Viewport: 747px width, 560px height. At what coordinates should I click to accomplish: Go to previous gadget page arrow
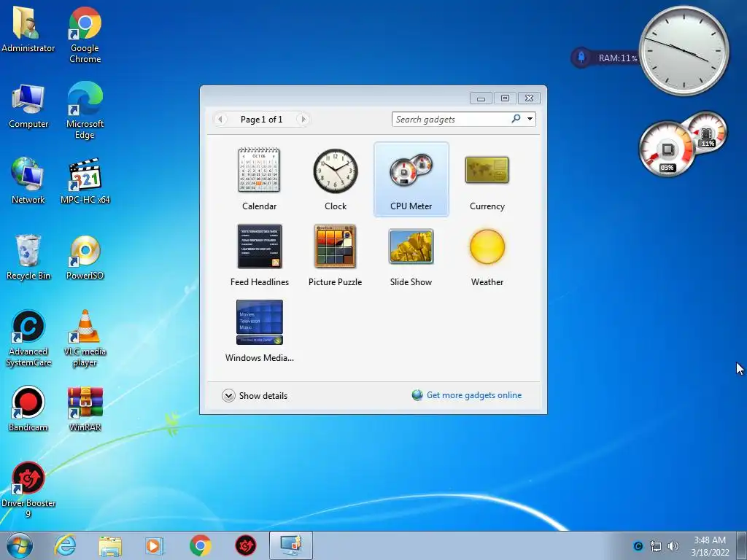(x=220, y=119)
